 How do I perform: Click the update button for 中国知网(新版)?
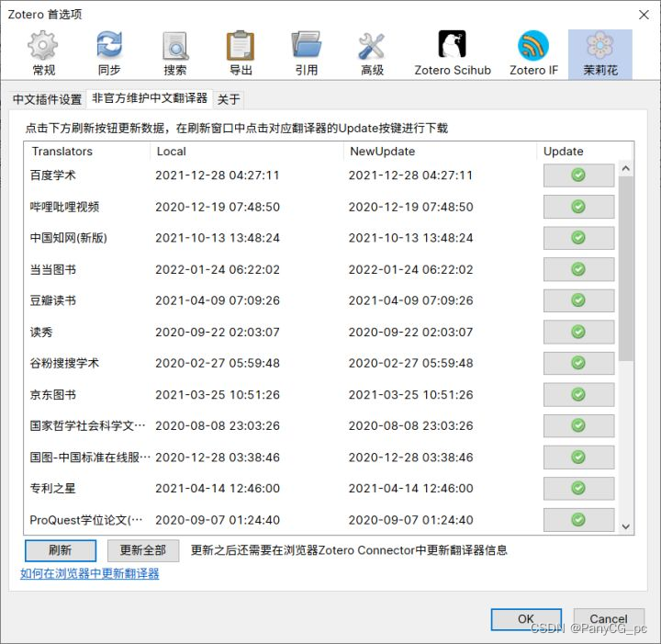pos(578,238)
